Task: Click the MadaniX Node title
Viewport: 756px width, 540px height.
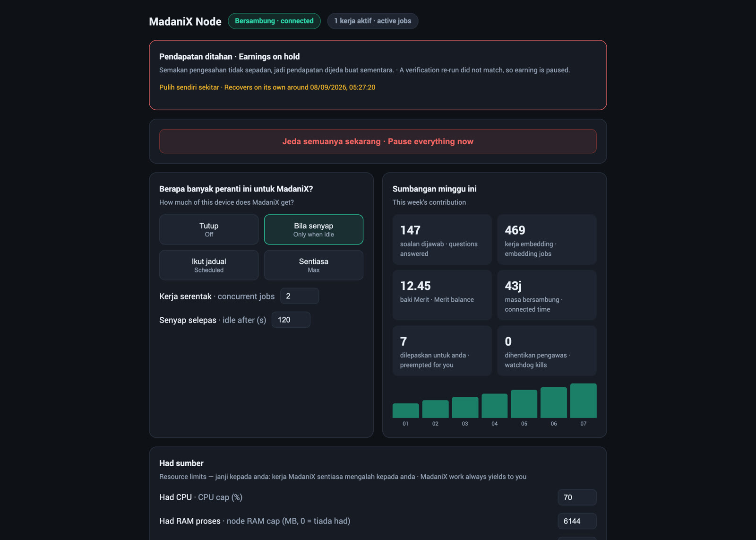Action: tap(185, 22)
